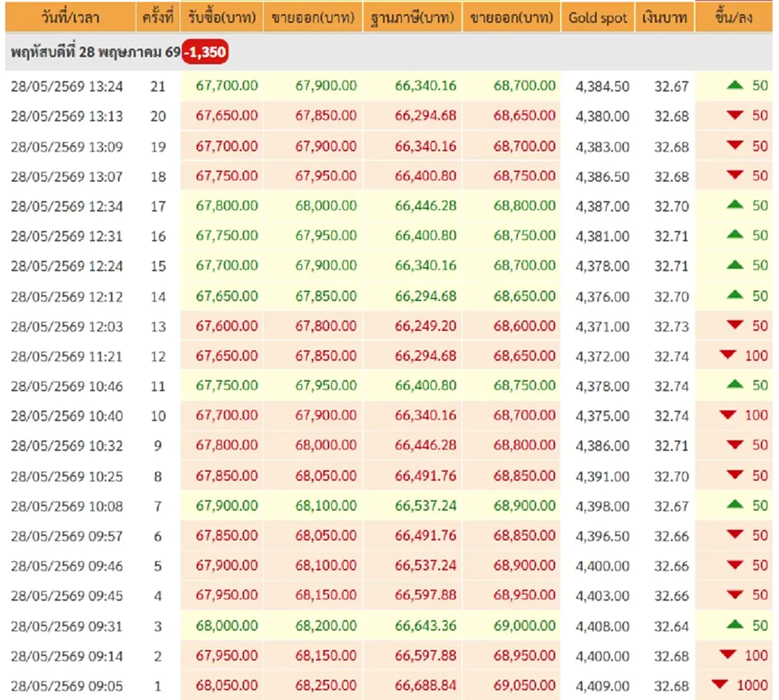Image resolution: width=779 pixels, height=700 pixels.
Task: Click the red -1,350 daily change badge
Action: point(205,52)
